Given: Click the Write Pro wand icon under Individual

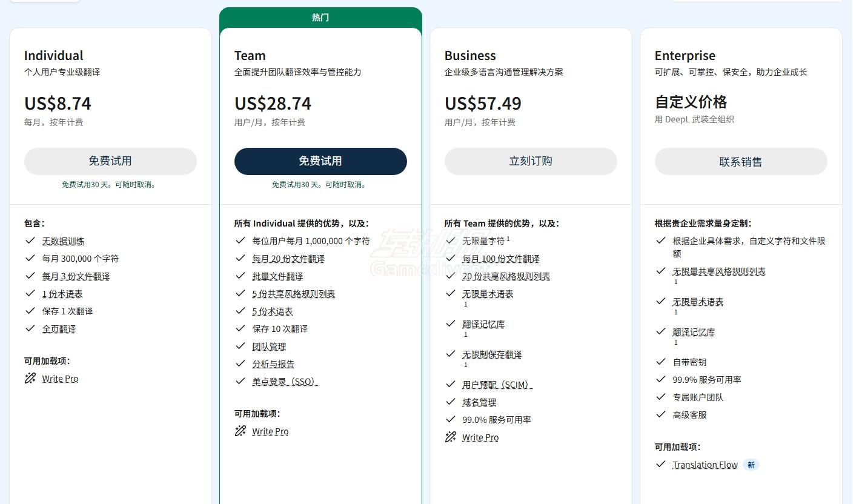Looking at the screenshot, I should point(30,379).
